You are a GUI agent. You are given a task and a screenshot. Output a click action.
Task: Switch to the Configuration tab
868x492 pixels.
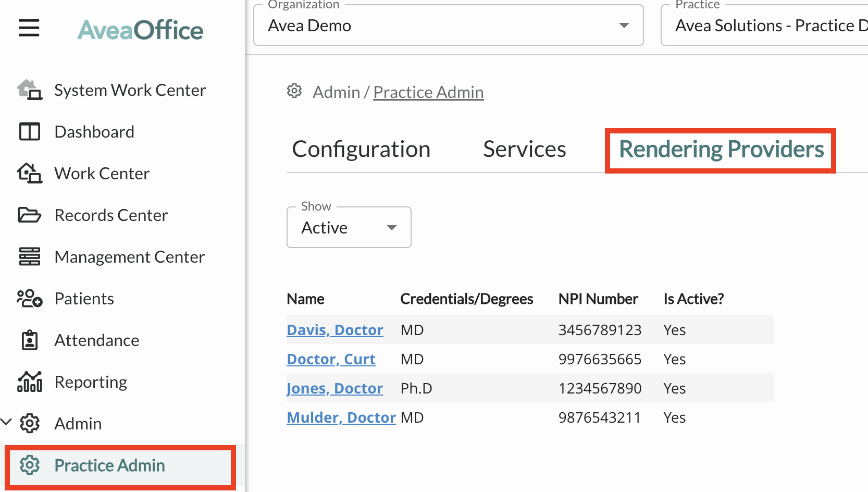click(x=361, y=150)
